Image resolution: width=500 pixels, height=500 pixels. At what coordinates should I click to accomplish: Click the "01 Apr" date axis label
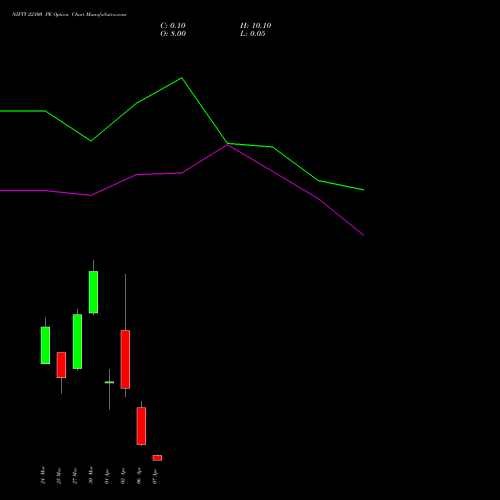tap(107, 476)
